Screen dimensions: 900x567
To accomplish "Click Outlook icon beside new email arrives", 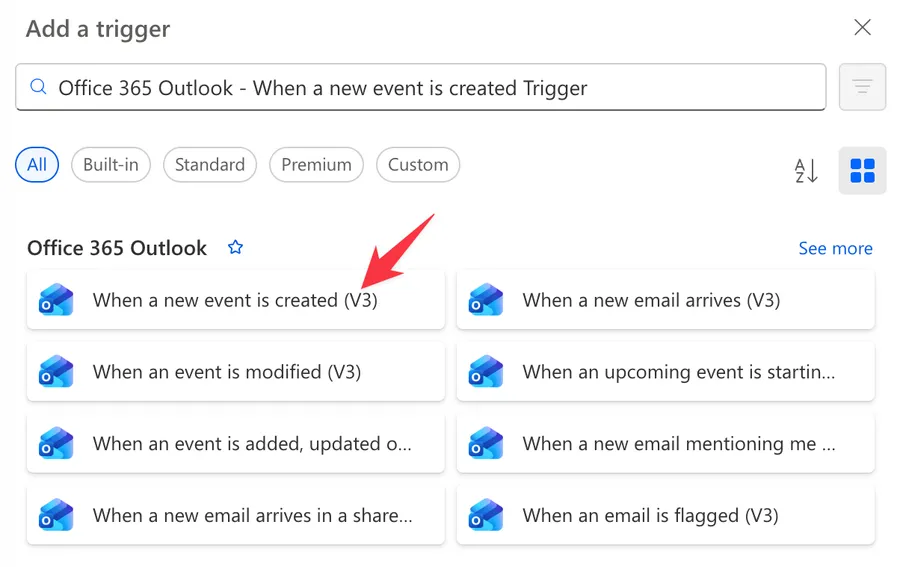I will click(486, 300).
